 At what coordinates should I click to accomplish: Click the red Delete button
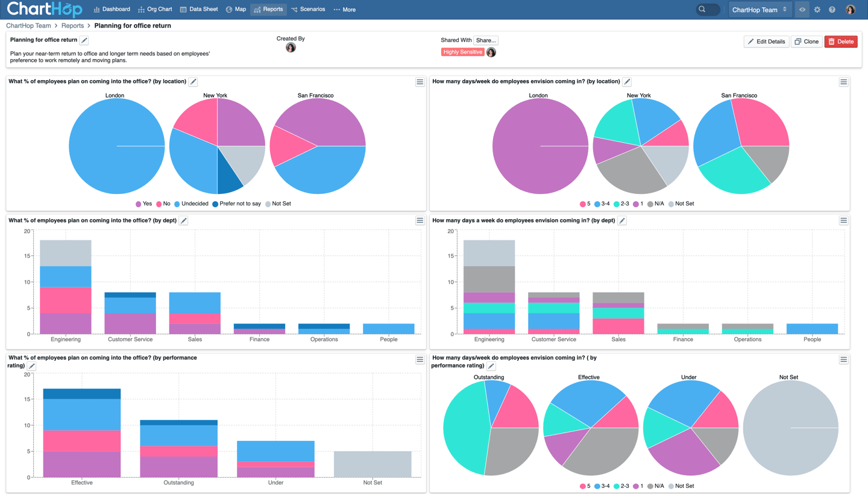tap(840, 42)
